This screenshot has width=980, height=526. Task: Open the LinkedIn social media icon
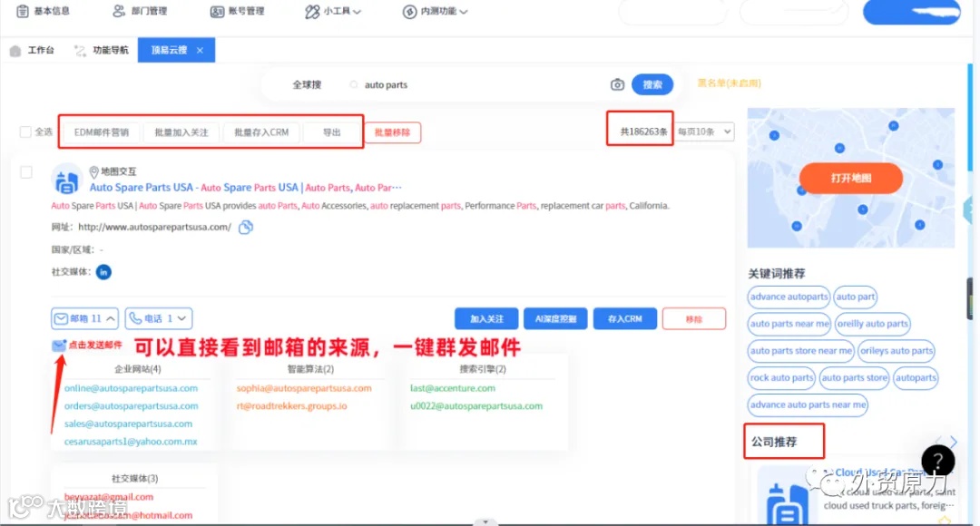(x=103, y=272)
